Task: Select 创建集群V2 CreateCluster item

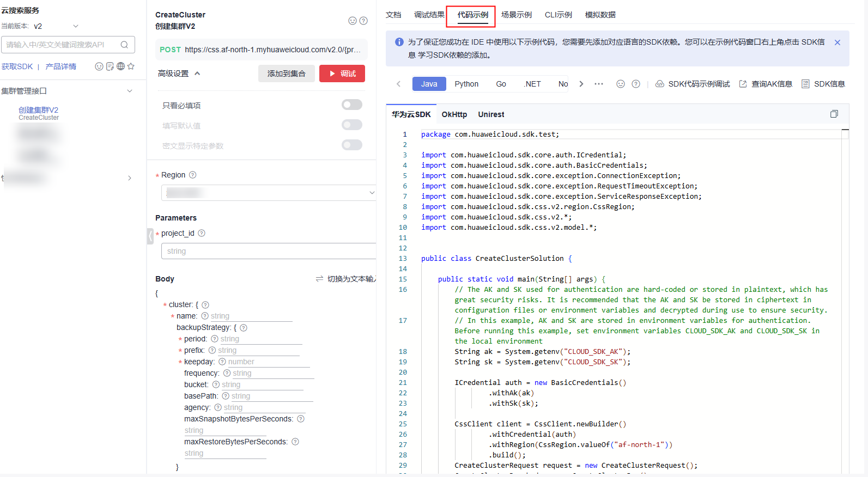Action: [x=39, y=113]
